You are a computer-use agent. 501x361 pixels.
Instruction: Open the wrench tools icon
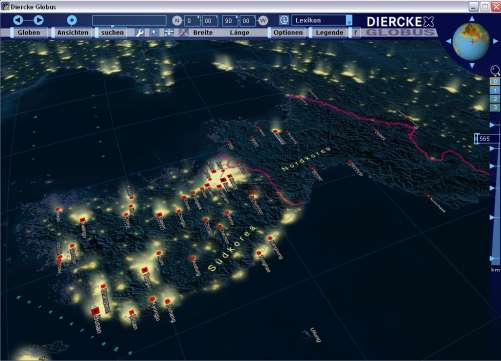(140, 33)
